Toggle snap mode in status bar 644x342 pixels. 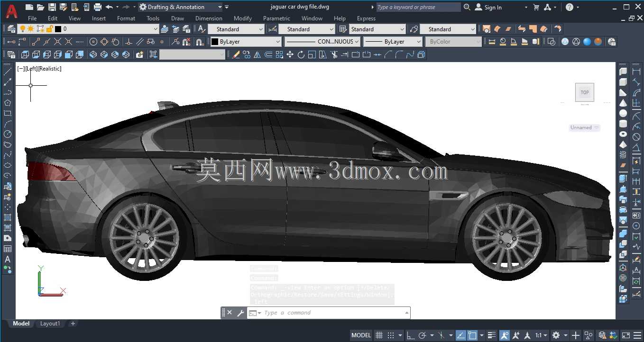click(390, 335)
